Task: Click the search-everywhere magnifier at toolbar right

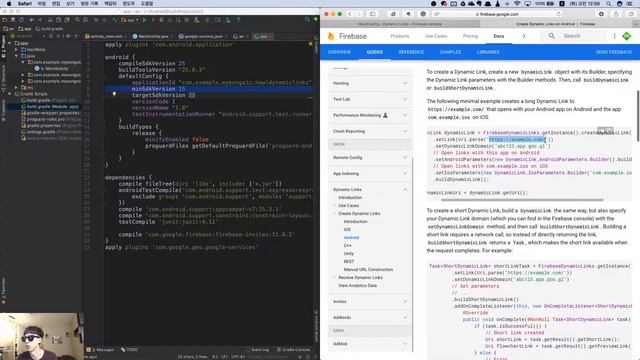Action: tap(307, 20)
